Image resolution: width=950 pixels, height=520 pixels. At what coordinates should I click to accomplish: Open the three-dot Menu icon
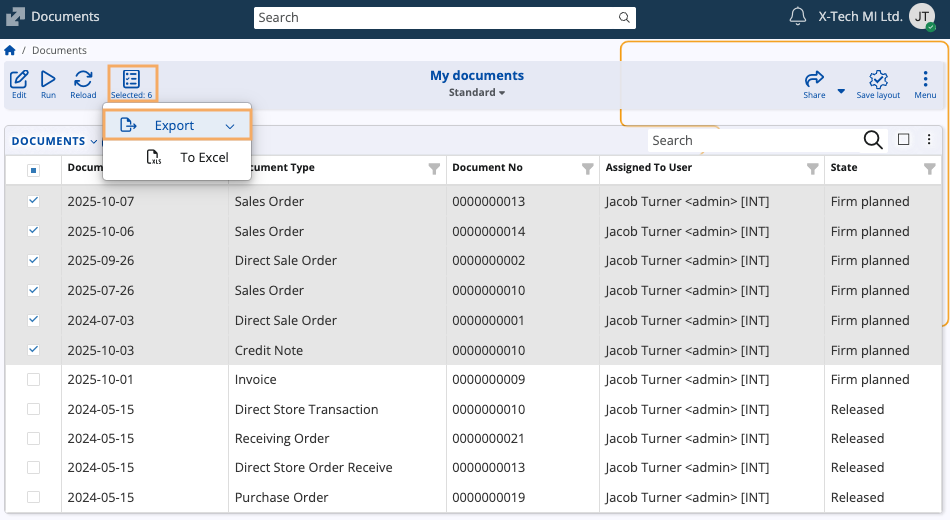(x=925, y=80)
